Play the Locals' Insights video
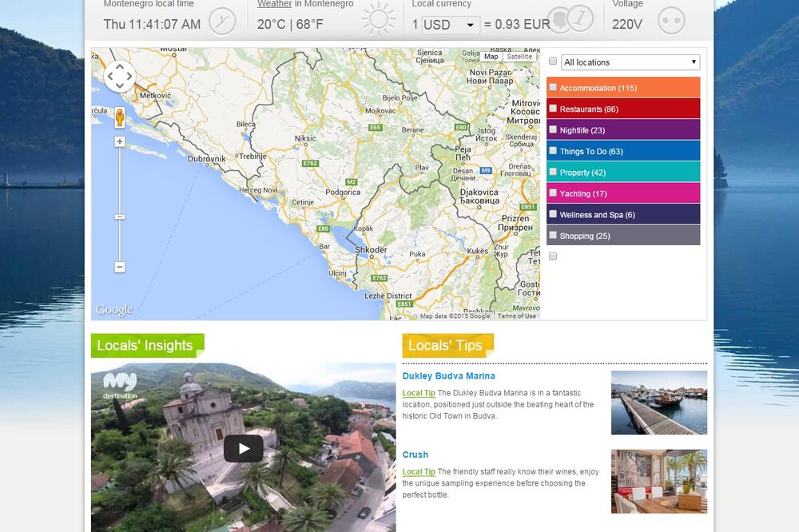The image size is (799, 532). click(x=243, y=449)
